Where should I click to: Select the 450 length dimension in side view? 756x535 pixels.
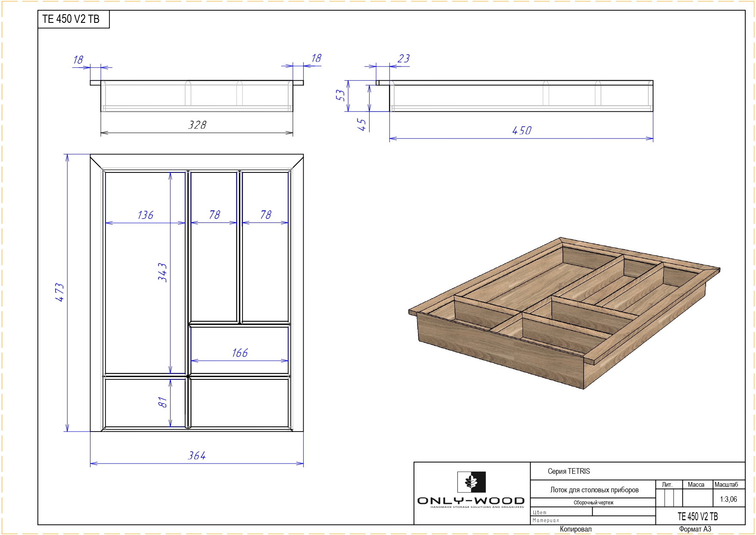tap(522, 131)
